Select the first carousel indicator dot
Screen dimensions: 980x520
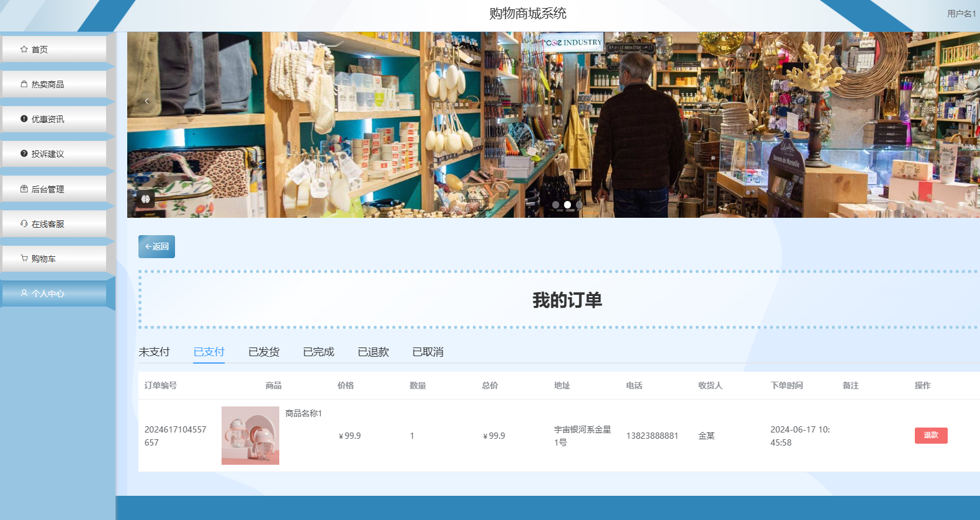[x=555, y=205]
